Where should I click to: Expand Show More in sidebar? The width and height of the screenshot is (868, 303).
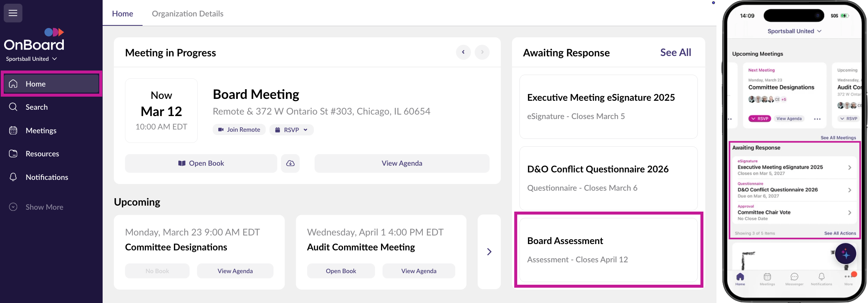click(44, 207)
